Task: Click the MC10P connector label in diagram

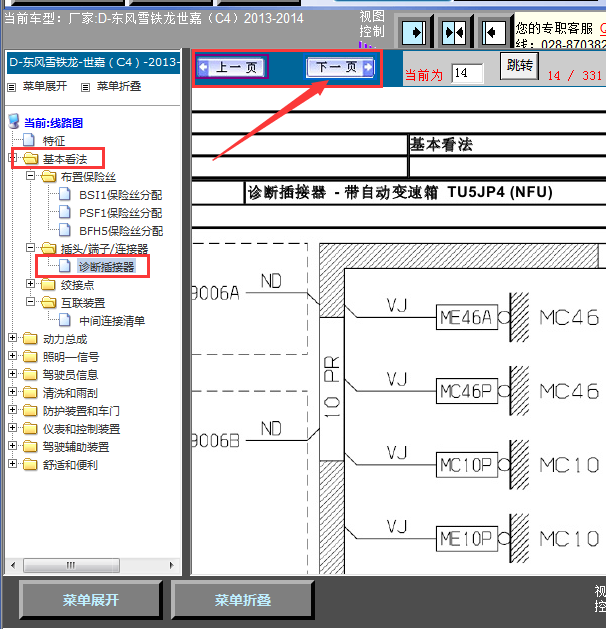Action: pyautogui.click(x=467, y=465)
